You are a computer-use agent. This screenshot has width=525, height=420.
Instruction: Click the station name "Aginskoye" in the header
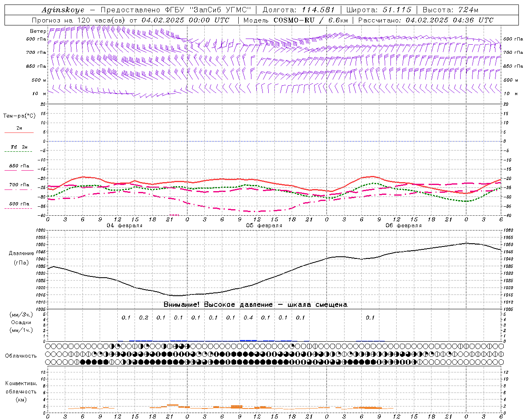[63, 10]
